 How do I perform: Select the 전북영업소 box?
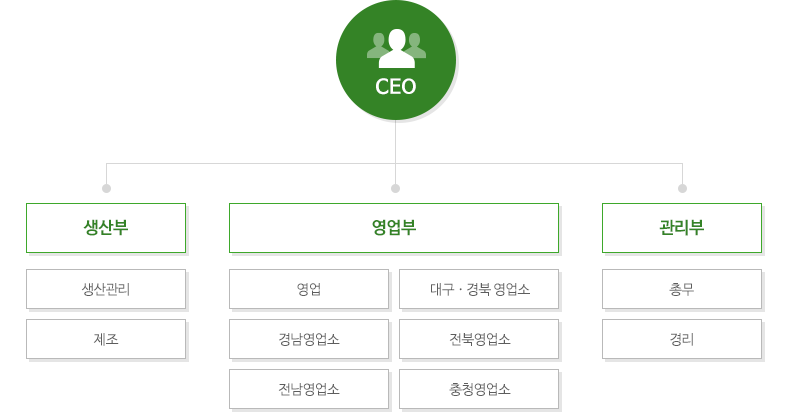[479, 339]
